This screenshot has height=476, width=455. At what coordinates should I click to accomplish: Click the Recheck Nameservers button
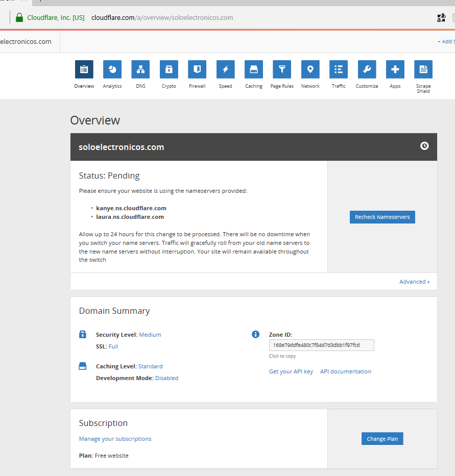(x=382, y=217)
